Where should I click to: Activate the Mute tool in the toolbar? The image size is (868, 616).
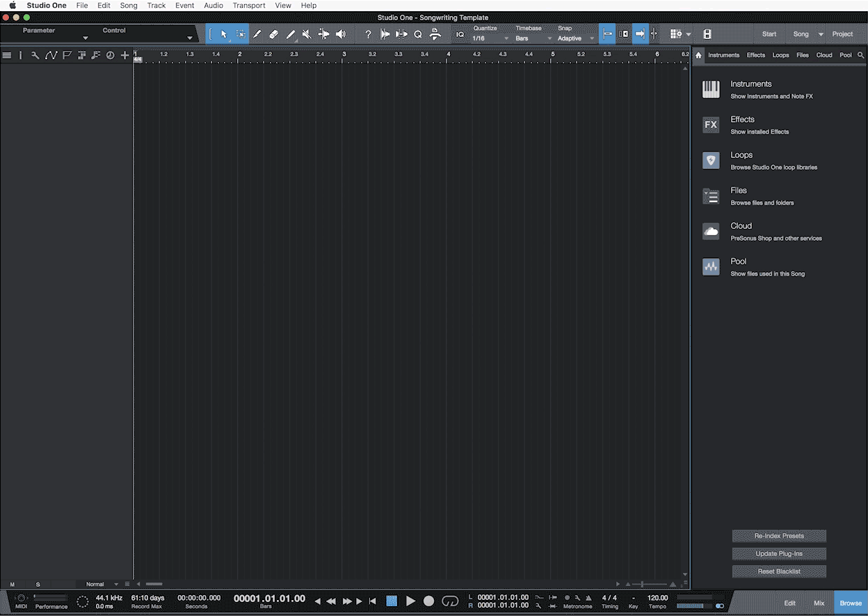pos(307,33)
